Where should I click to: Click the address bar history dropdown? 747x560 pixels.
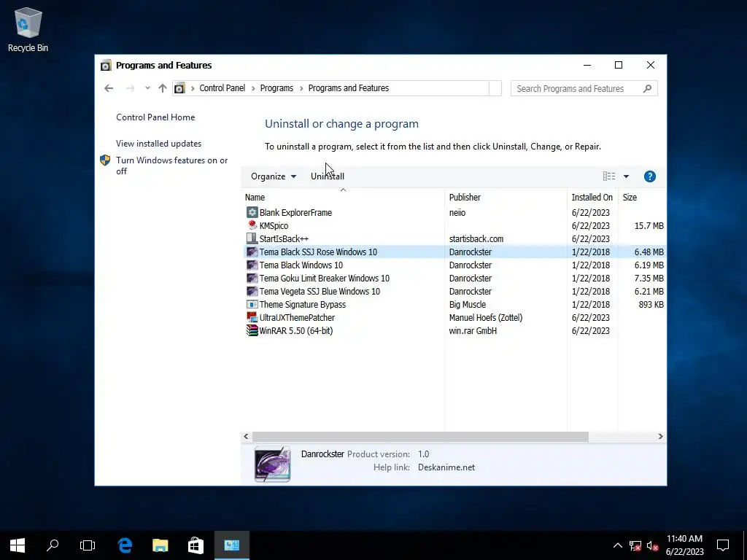pyautogui.click(x=495, y=88)
